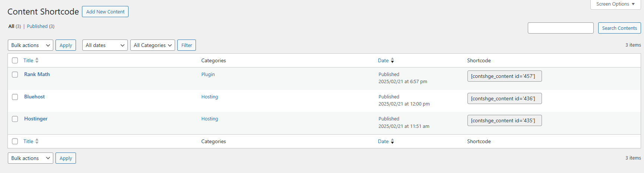
Task: Open the top Bulk actions dropdown
Action: coord(31,45)
